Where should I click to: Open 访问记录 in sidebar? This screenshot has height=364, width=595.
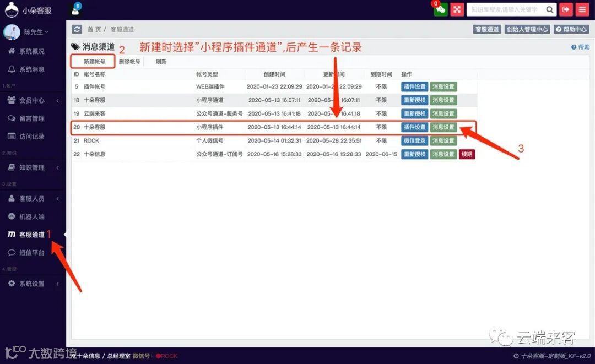32,137
